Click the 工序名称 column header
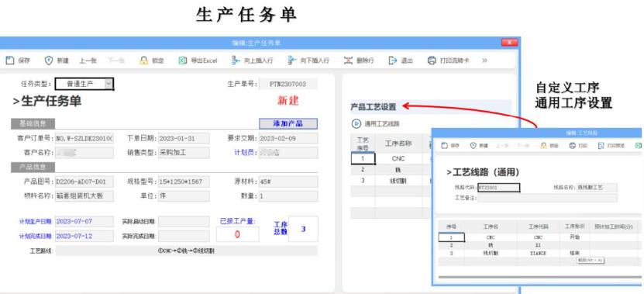 (398, 144)
